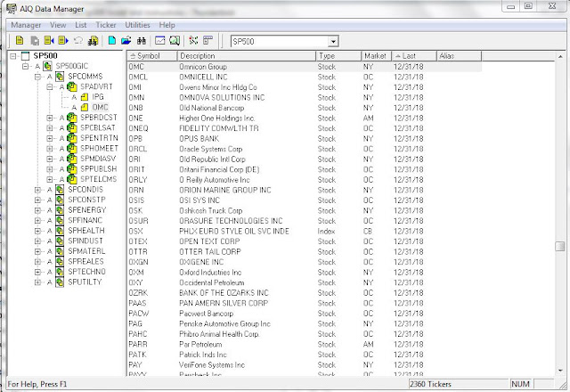
Task: Sort by the Type column header
Action: [x=338, y=55]
